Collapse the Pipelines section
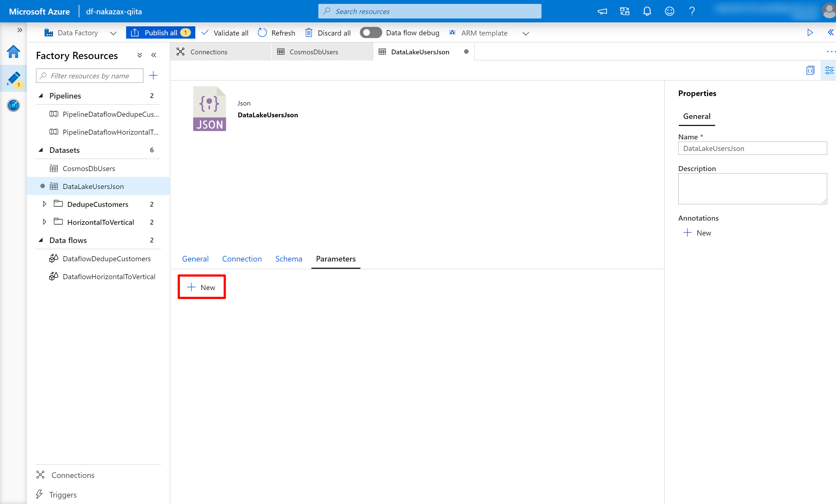This screenshot has width=836, height=504. tap(41, 95)
